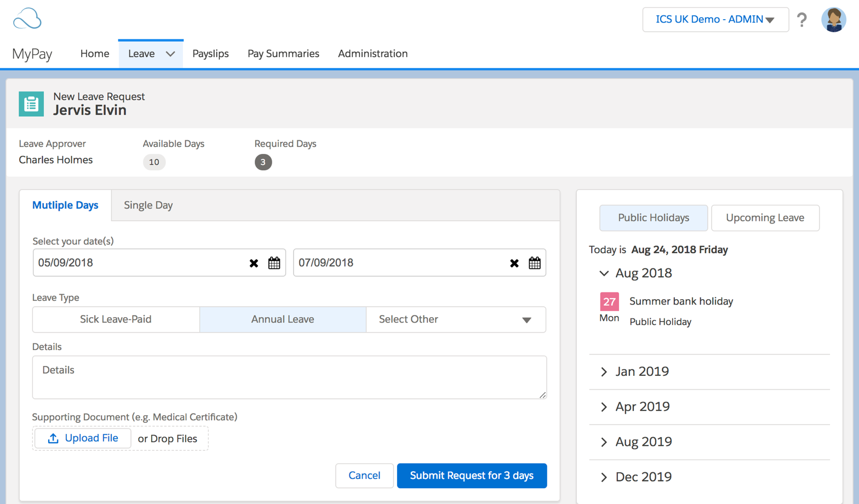Click the Upload File button
This screenshot has height=504, width=859.
coord(83,438)
